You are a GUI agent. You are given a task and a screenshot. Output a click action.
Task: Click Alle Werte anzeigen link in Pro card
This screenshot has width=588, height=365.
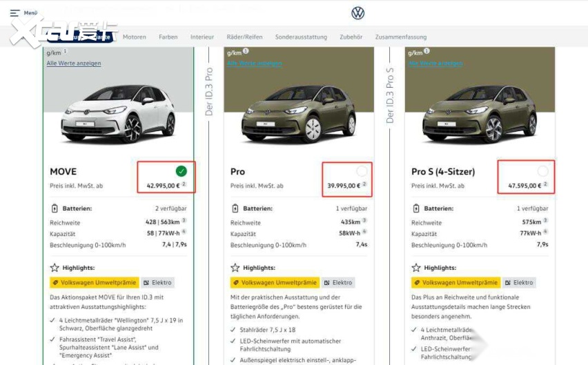[x=254, y=63]
